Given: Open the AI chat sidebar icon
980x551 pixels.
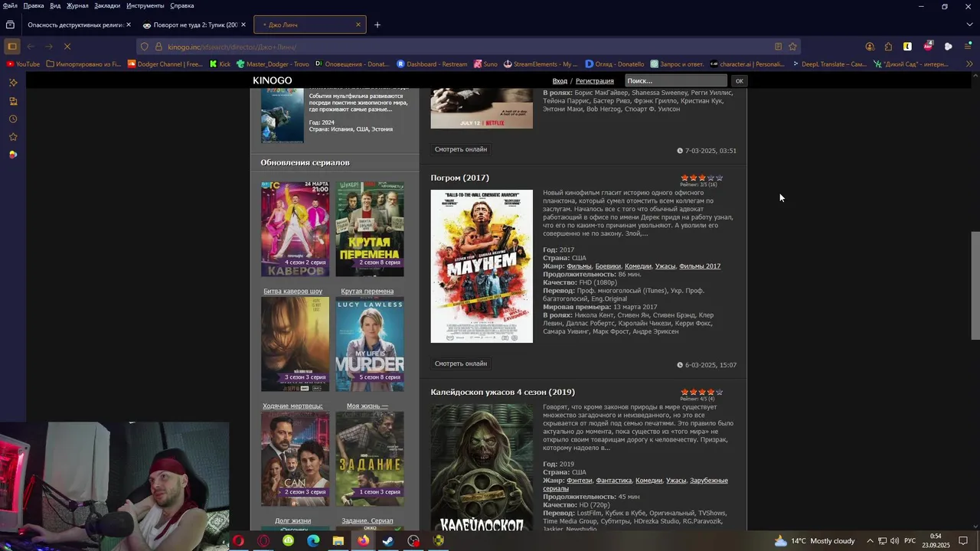Looking at the screenshot, I should click(12, 83).
